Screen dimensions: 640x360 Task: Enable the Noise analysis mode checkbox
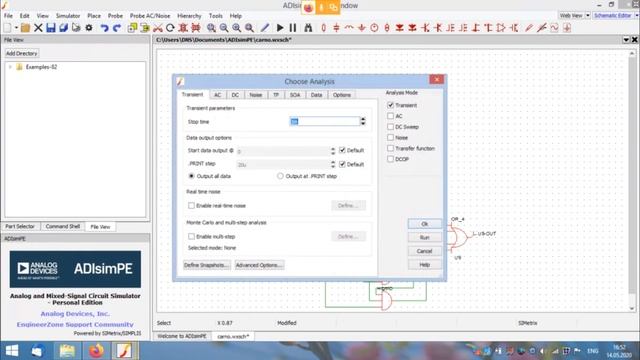(x=391, y=138)
